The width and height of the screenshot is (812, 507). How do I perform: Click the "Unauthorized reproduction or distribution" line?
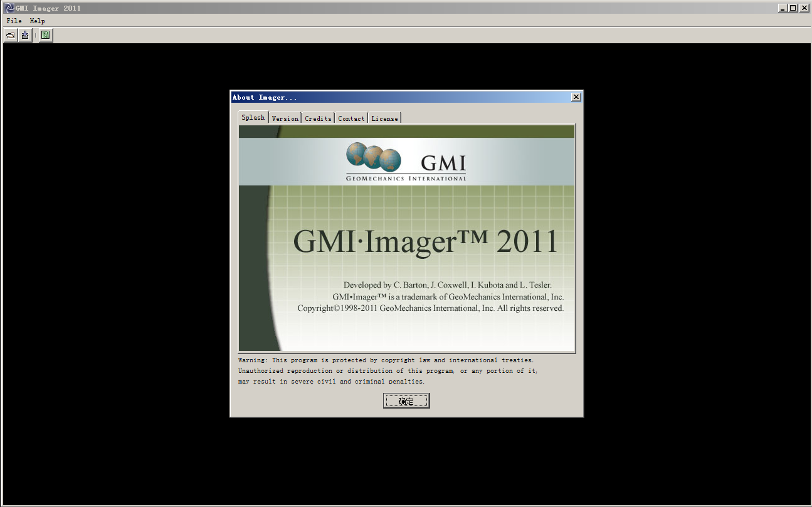pos(388,371)
